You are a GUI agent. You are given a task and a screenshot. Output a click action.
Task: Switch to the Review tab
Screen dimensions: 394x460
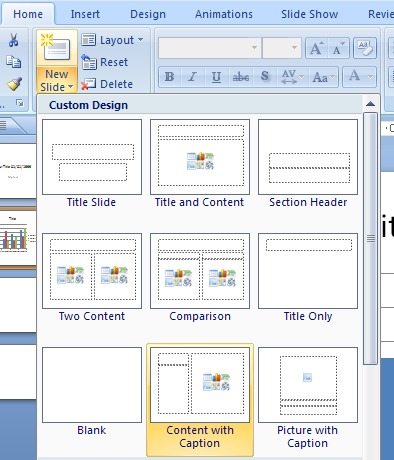[381, 14]
